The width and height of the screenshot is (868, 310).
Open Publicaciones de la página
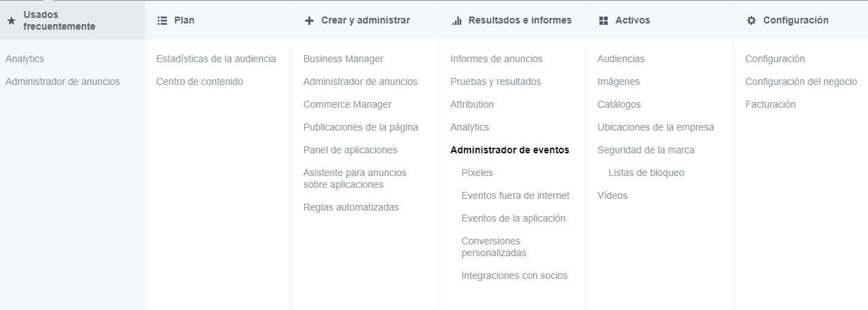tap(360, 127)
